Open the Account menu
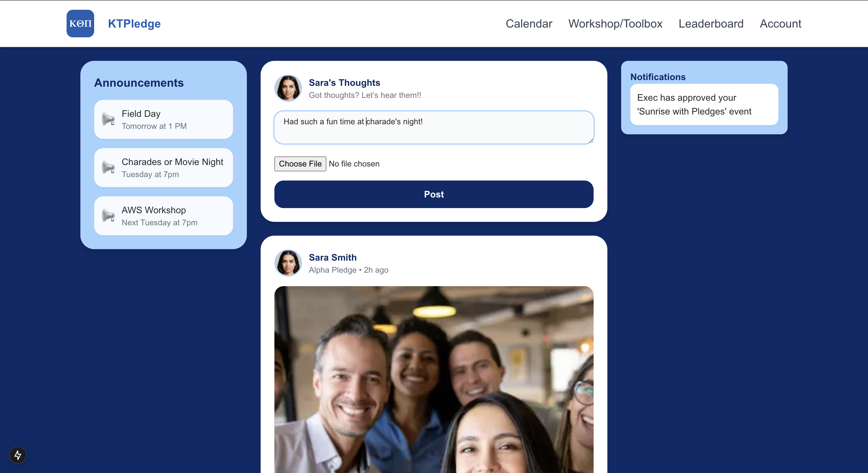 [780, 24]
